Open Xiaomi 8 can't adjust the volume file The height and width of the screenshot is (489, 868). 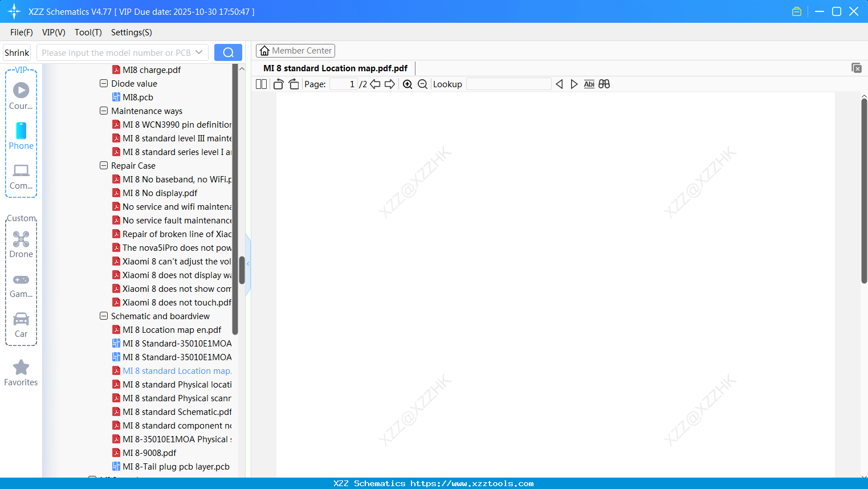[172, 261]
